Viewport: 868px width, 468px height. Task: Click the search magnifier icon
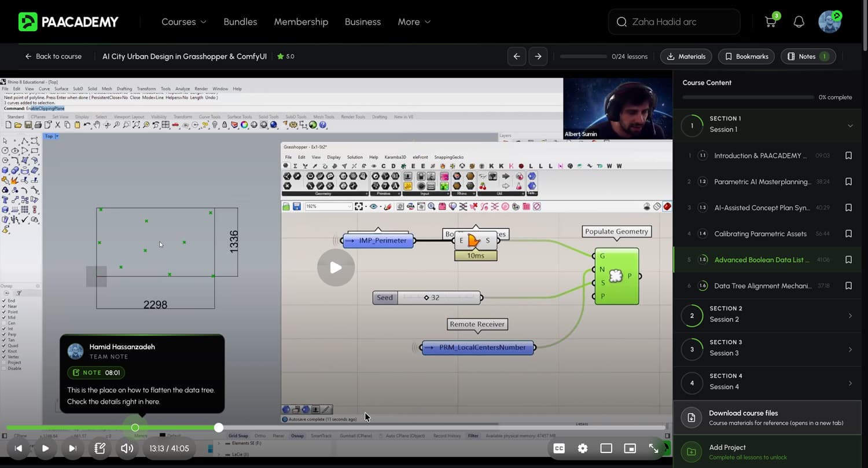(x=621, y=22)
